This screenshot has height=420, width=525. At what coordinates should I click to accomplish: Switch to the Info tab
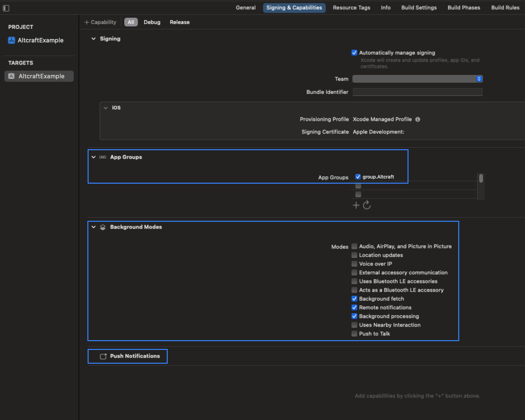tap(386, 8)
